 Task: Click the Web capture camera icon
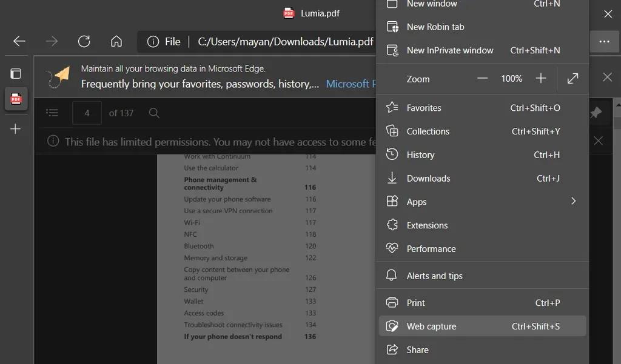click(x=392, y=326)
